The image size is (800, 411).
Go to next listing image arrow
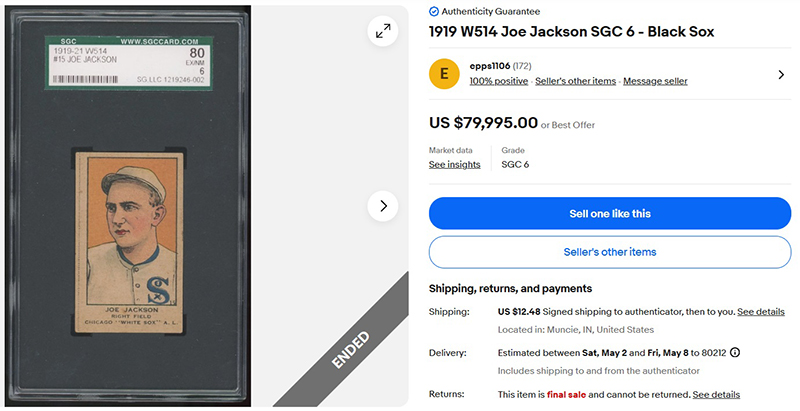tap(383, 206)
